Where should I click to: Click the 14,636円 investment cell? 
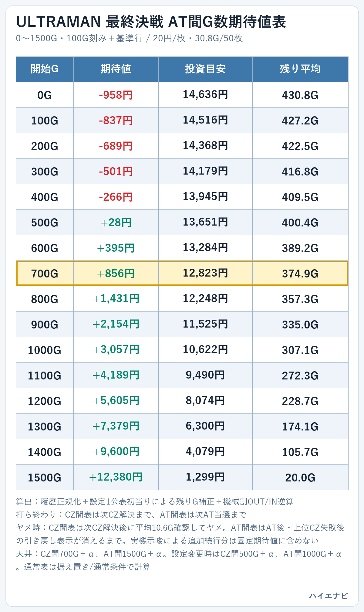(205, 95)
